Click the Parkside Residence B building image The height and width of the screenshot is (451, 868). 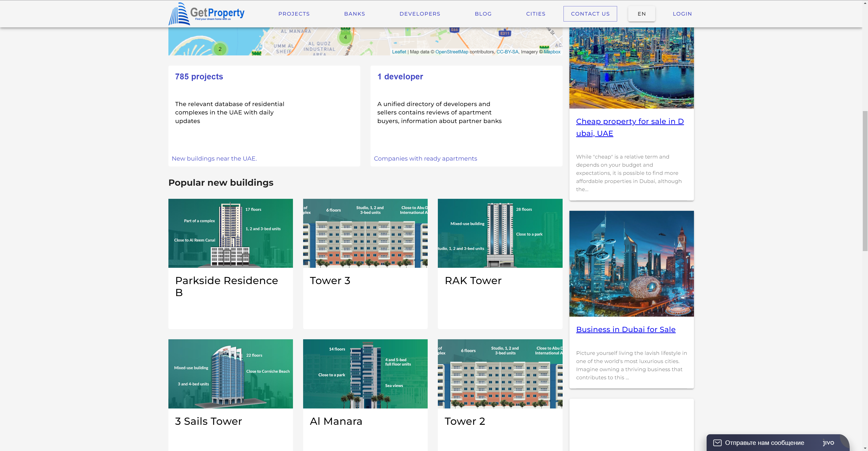231,233
